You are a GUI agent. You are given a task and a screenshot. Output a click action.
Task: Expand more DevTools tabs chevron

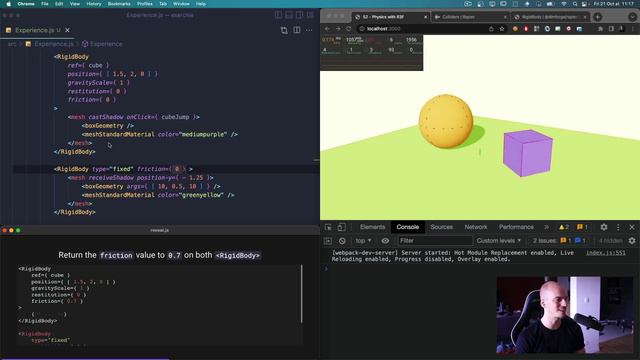pos(546,227)
